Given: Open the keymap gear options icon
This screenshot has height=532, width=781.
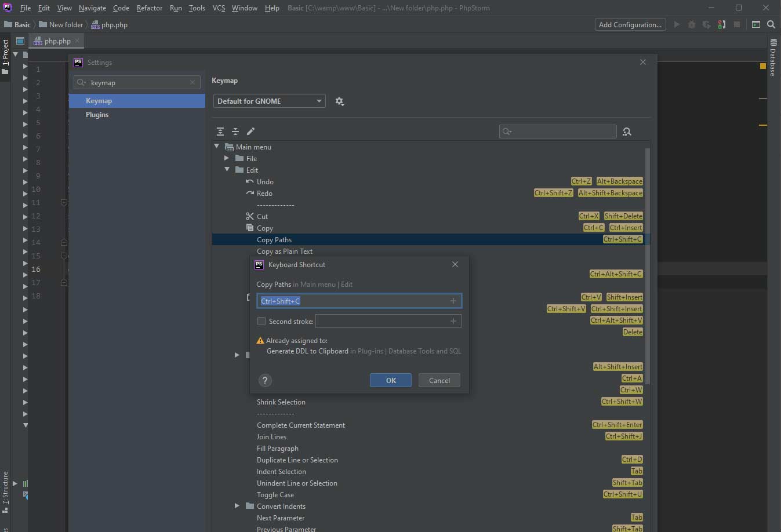Looking at the screenshot, I should (339, 101).
